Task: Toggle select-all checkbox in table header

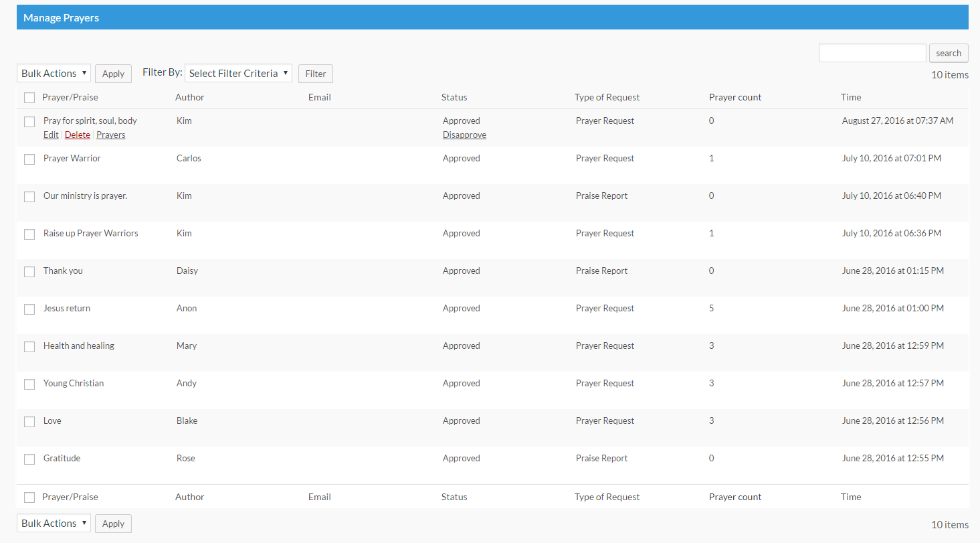Action: 29,98
